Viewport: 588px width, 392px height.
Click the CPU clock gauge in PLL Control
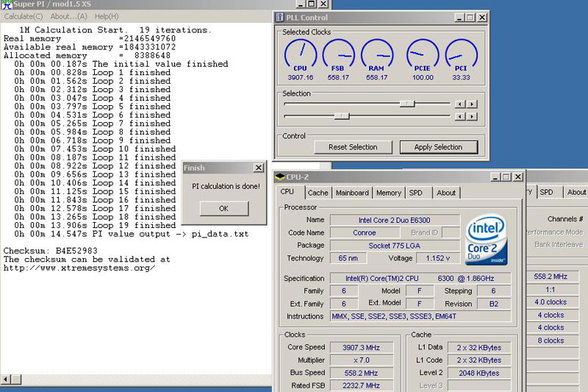(300, 55)
